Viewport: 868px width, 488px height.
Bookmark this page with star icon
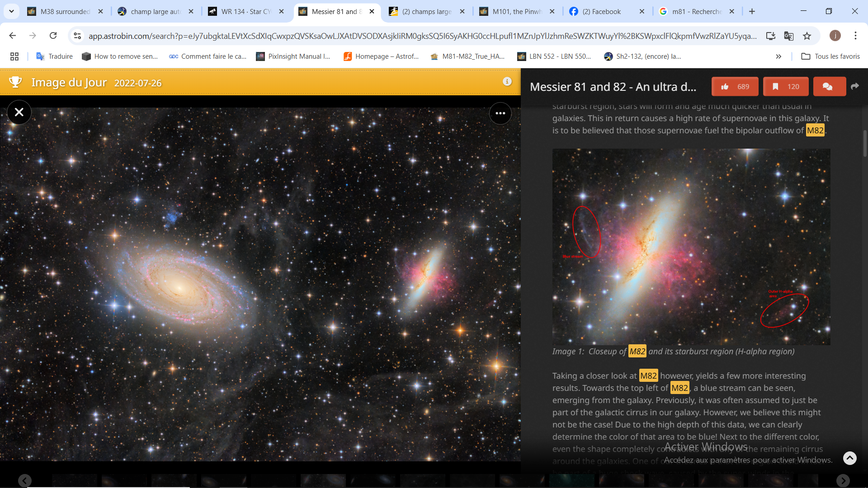(x=807, y=36)
